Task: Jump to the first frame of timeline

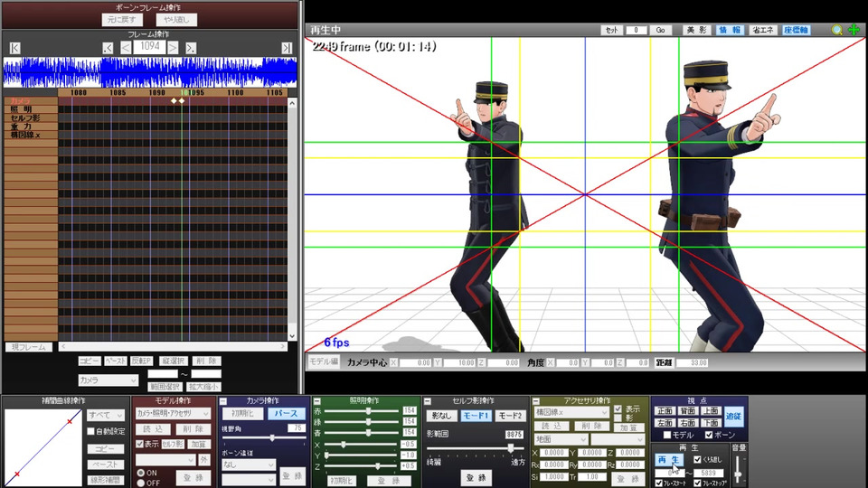Action: click(x=14, y=48)
